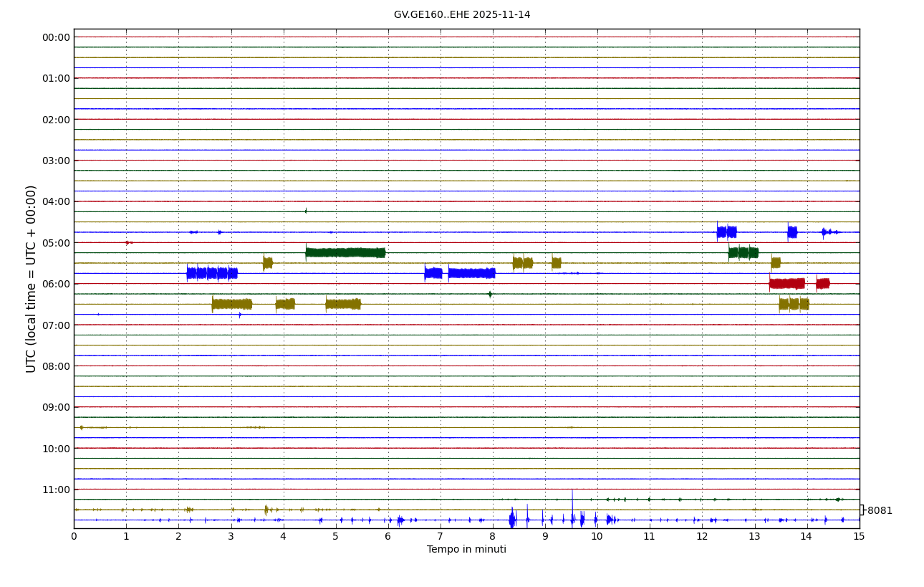924x587 pixels.
Task: Select the minute 0 tick label
Action: pyautogui.click(x=74, y=536)
